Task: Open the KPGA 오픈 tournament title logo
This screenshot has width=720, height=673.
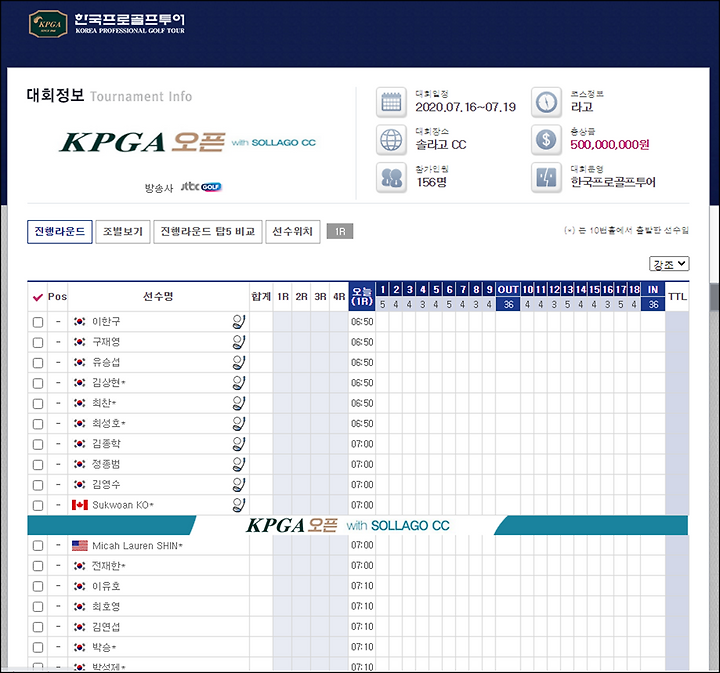Action: pos(188,142)
